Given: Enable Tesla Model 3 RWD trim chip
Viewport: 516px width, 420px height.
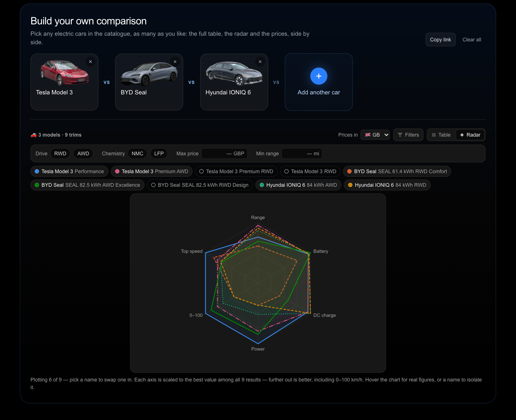Looking at the screenshot, I should pyautogui.click(x=310, y=171).
